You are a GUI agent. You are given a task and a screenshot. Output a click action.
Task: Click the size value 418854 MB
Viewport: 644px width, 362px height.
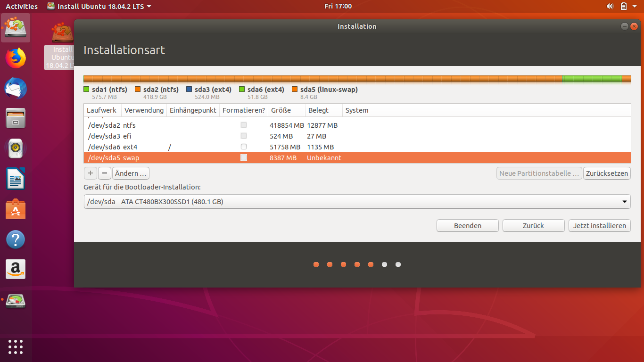287,125
